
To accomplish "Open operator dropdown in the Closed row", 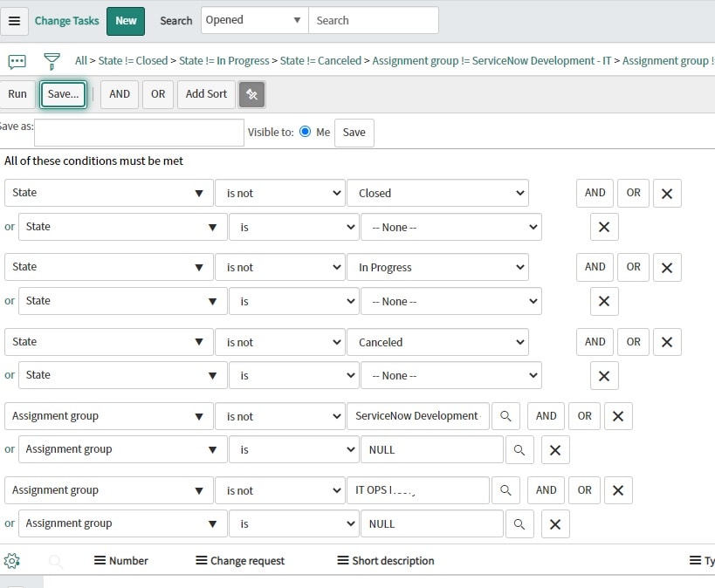I will [x=280, y=194].
